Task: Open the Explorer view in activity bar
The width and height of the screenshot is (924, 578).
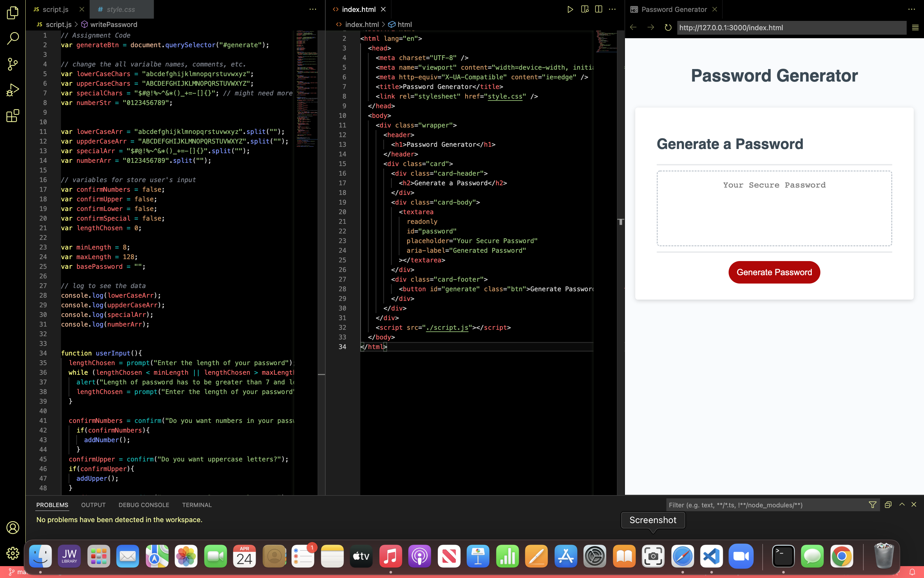Action: 13,13
